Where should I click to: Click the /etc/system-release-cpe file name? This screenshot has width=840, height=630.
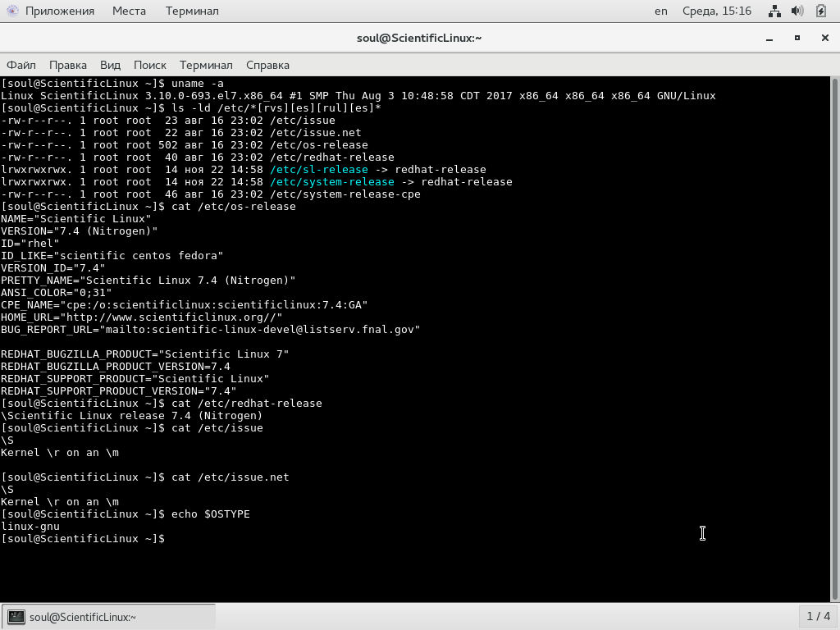click(345, 194)
